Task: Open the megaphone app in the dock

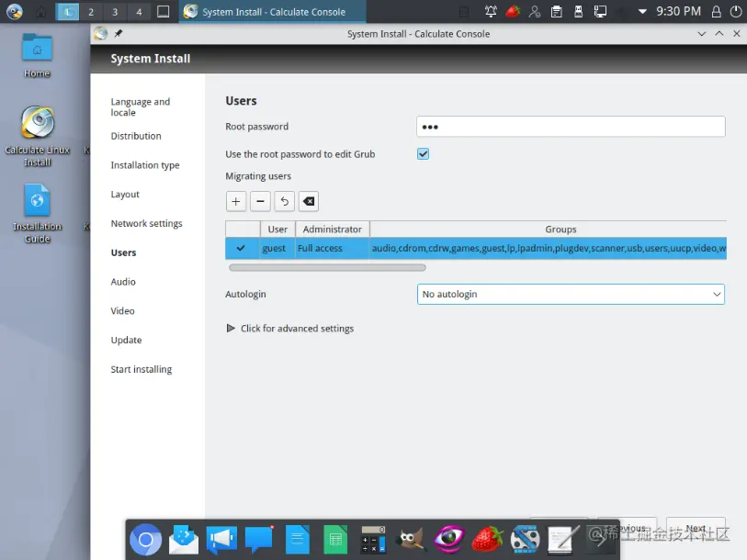Action: click(221, 540)
